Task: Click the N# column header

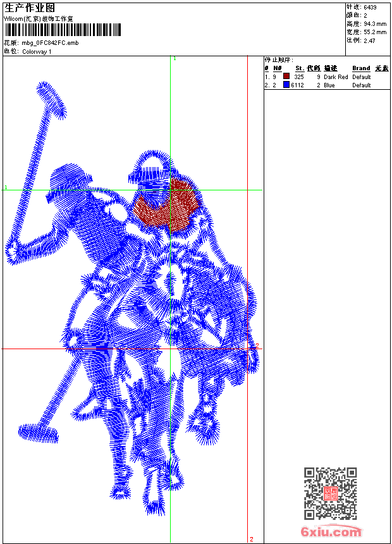Action: (x=277, y=68)
